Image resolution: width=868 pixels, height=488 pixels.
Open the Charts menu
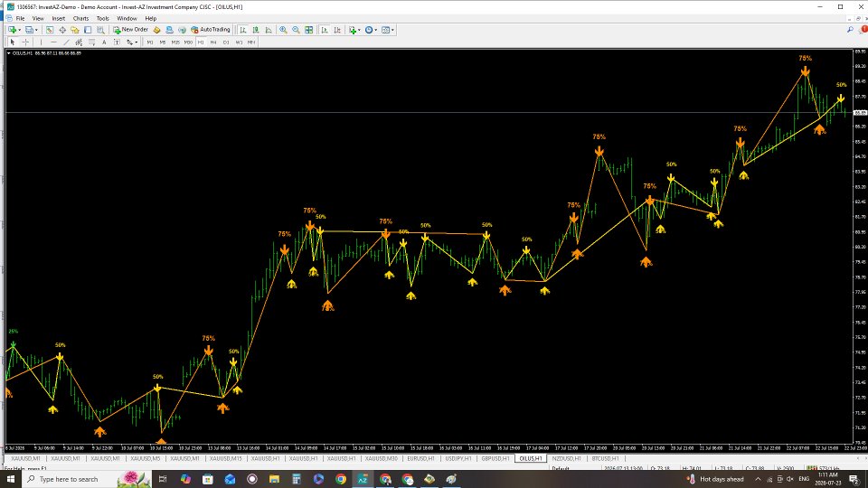(x=80, y=18)
